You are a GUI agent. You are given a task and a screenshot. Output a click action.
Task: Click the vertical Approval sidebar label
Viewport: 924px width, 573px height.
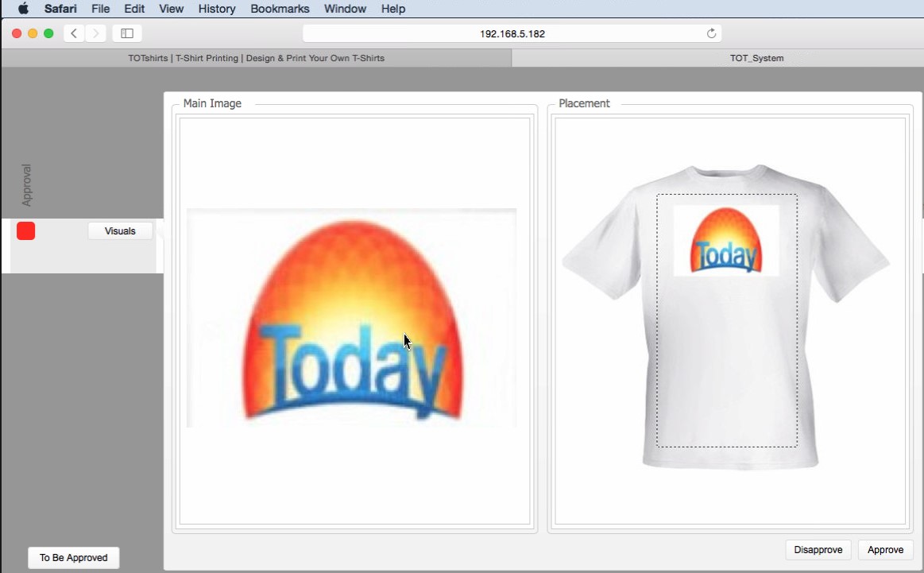click(27, 185)
